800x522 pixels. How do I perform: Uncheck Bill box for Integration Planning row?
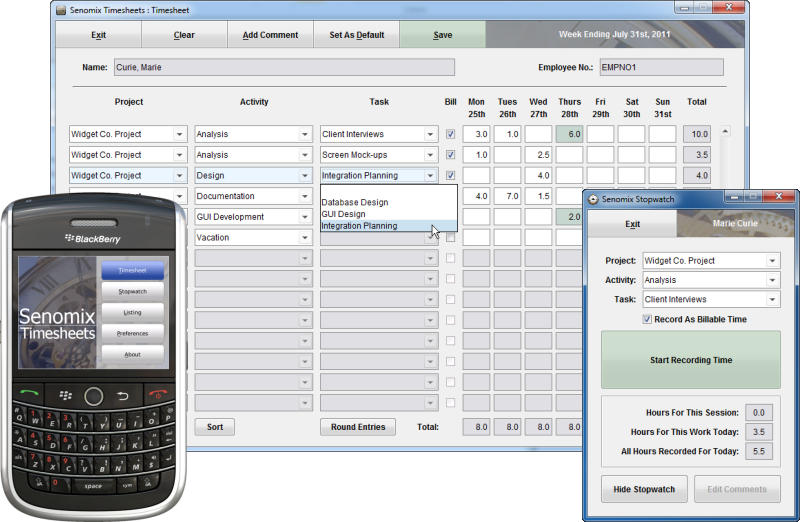tap(451, 176)
